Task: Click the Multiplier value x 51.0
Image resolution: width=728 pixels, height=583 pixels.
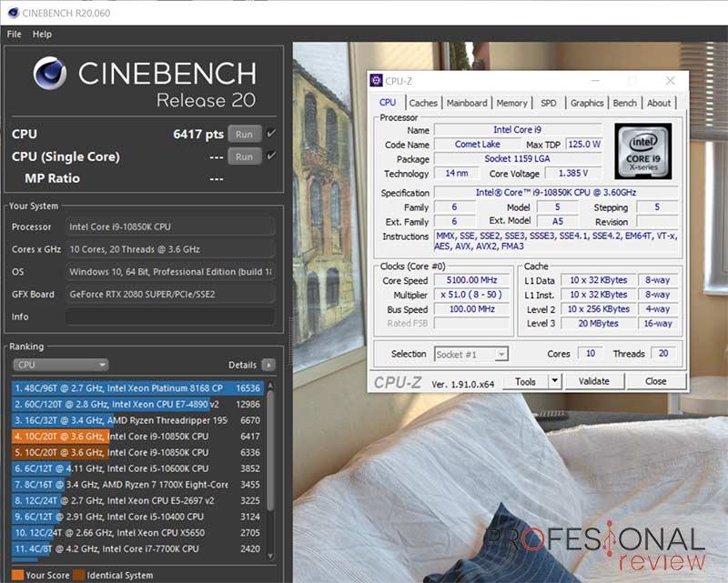Action: (x=471, y=295)
